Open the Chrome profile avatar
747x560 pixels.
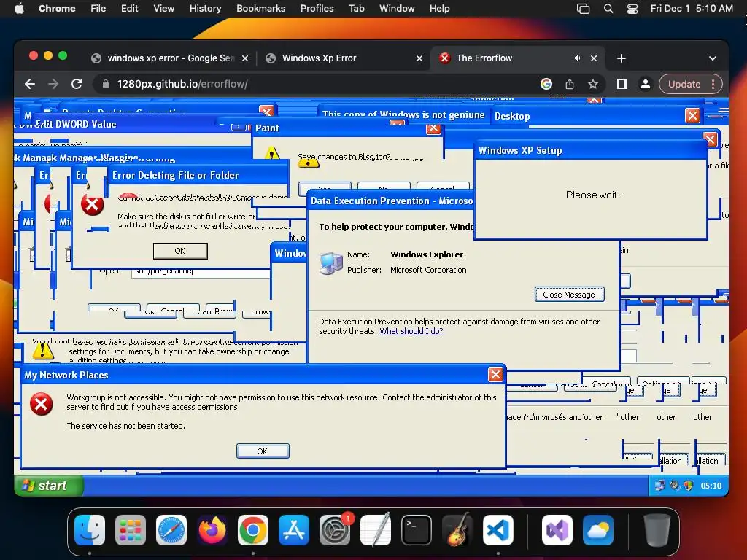(645, 85)
